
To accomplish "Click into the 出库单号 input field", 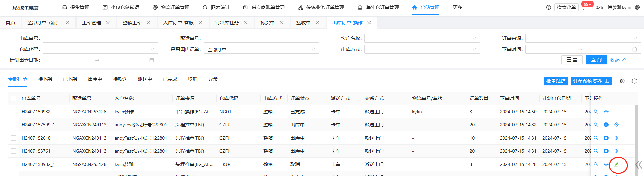I will (100, 38).
